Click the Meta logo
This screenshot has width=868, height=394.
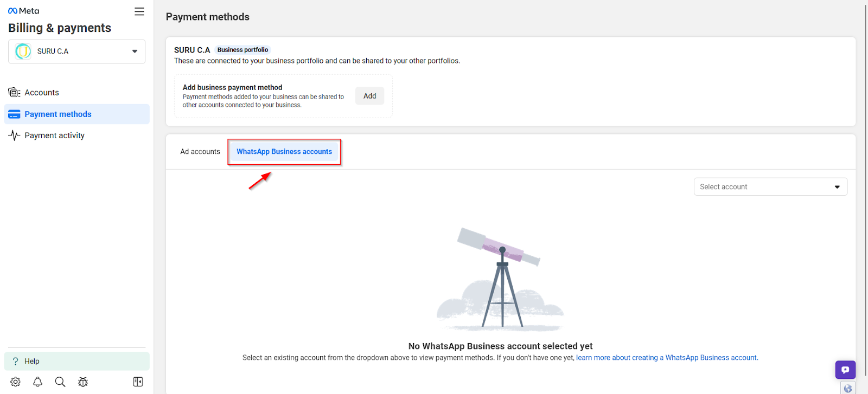point(23,11)
